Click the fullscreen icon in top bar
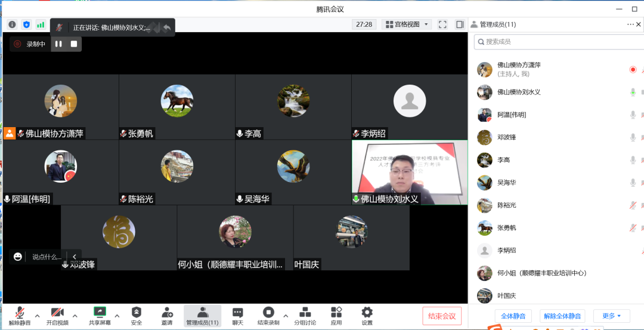The height and width of the screenshot is (330, 644). point(442,24)
